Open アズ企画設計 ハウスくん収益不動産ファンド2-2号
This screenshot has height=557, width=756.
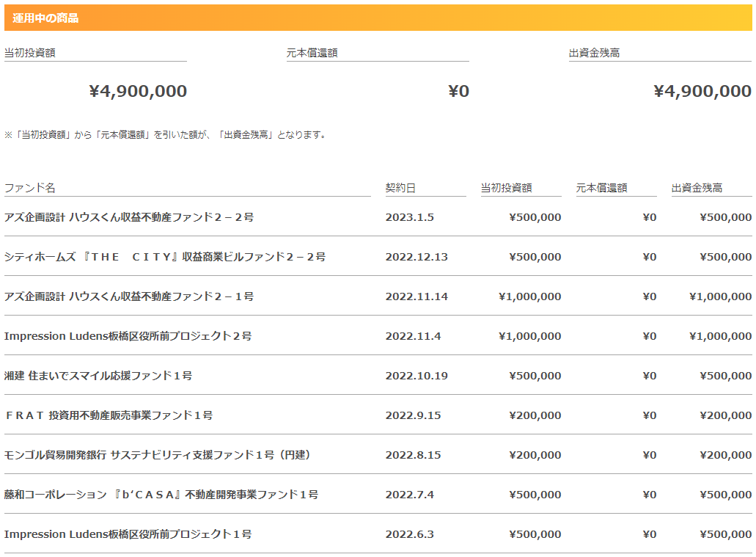pyautogui.click(x=129, y=217)
